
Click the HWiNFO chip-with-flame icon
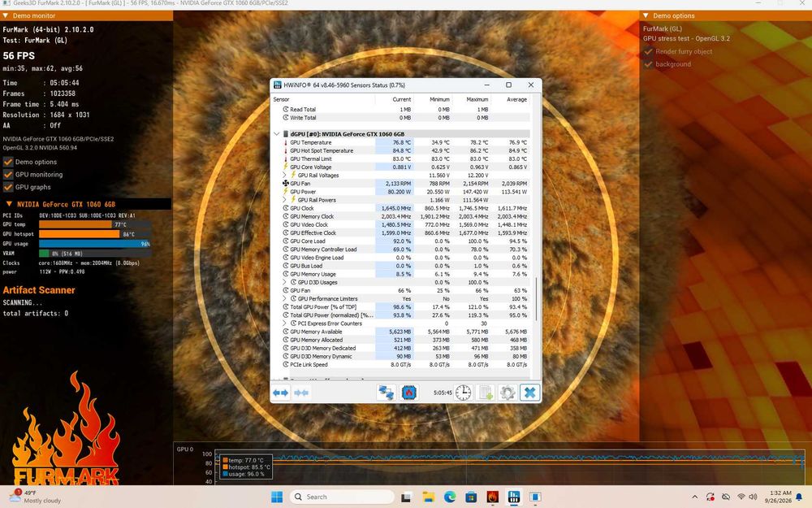pyautogui.click(x=409, y=393)
